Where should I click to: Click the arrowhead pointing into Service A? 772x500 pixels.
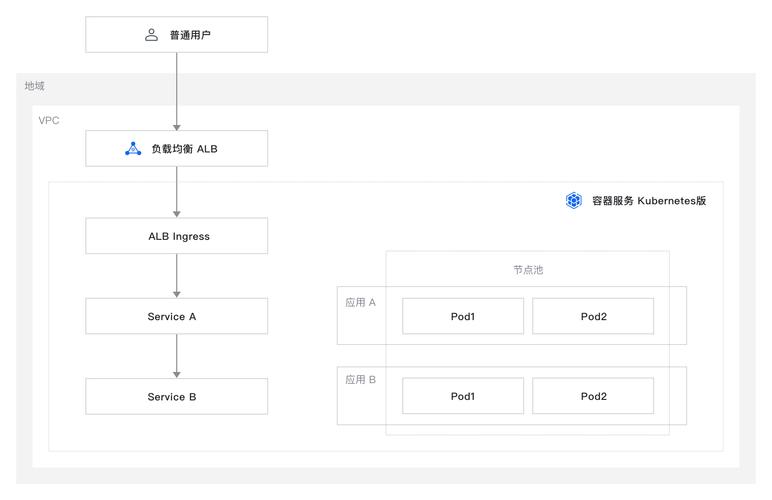177,293
